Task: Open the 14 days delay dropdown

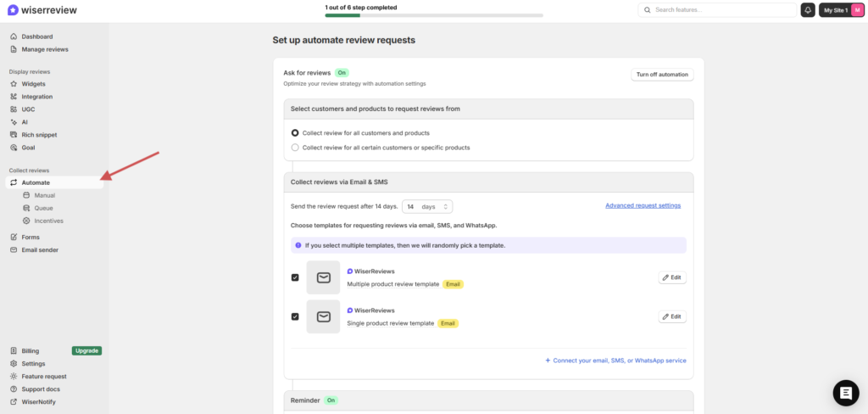Action: (x=427, y=206)
